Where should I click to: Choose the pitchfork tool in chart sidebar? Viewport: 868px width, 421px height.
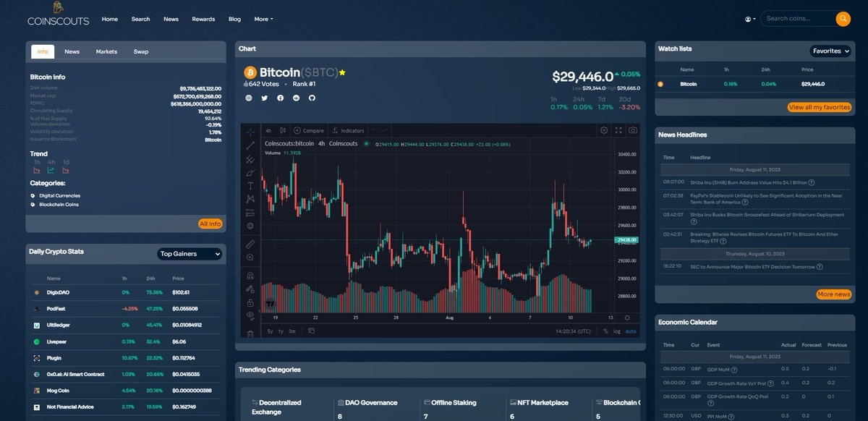click(x=250, y=159)
